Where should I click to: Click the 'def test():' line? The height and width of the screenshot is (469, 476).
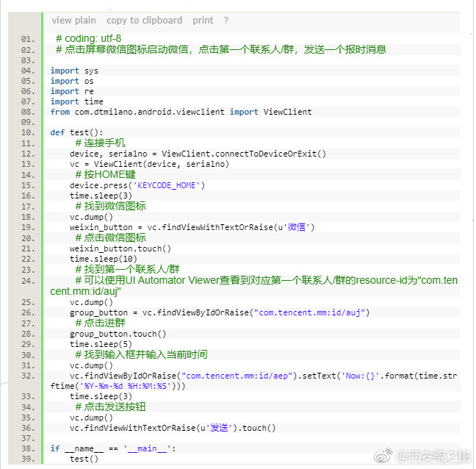(x=77, y=133)
